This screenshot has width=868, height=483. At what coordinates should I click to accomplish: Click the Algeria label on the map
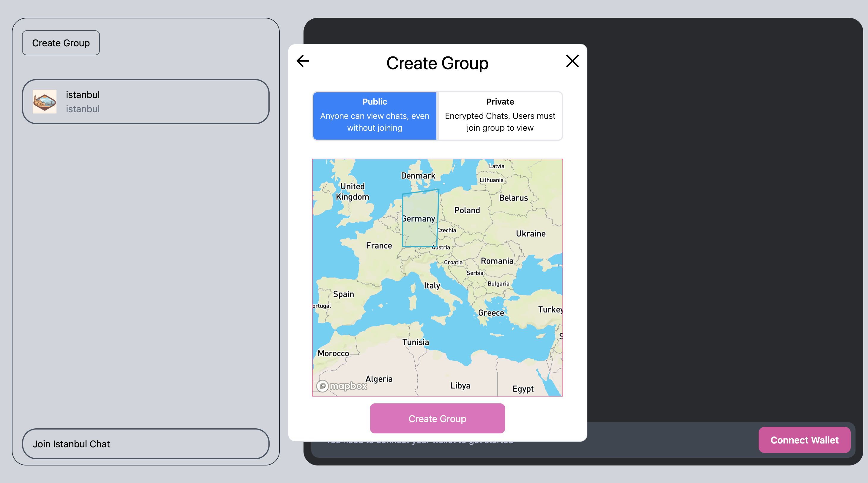click(379, 379)
